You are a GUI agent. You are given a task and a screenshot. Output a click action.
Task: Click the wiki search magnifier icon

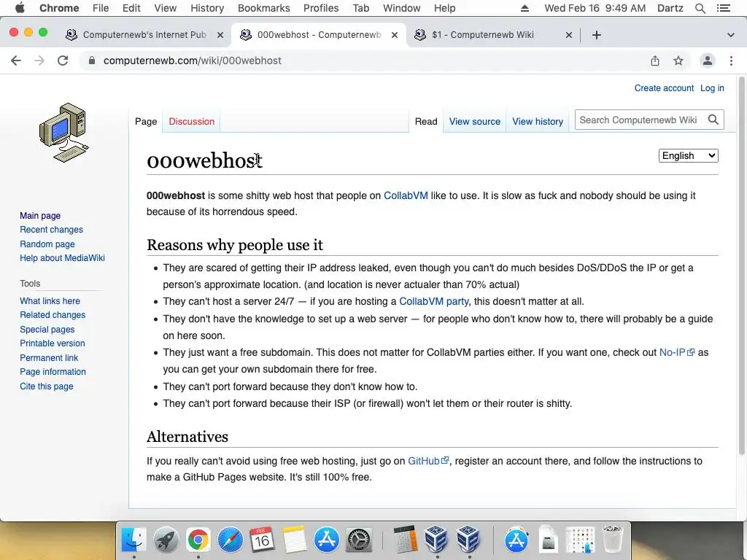[x=713, y=120]
